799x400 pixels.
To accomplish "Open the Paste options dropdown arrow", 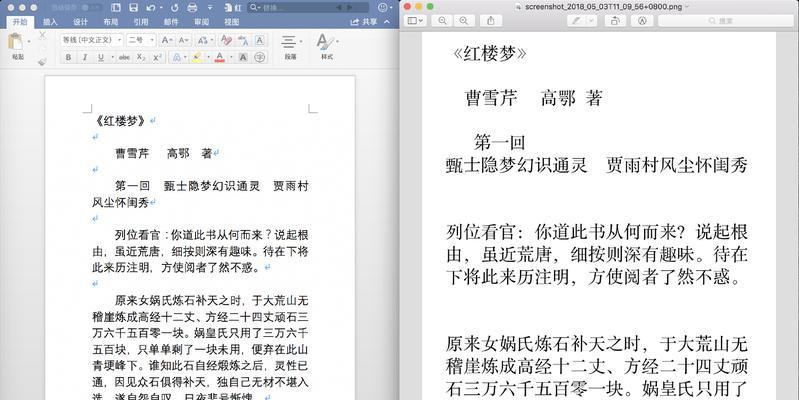I will pos(29,41).
